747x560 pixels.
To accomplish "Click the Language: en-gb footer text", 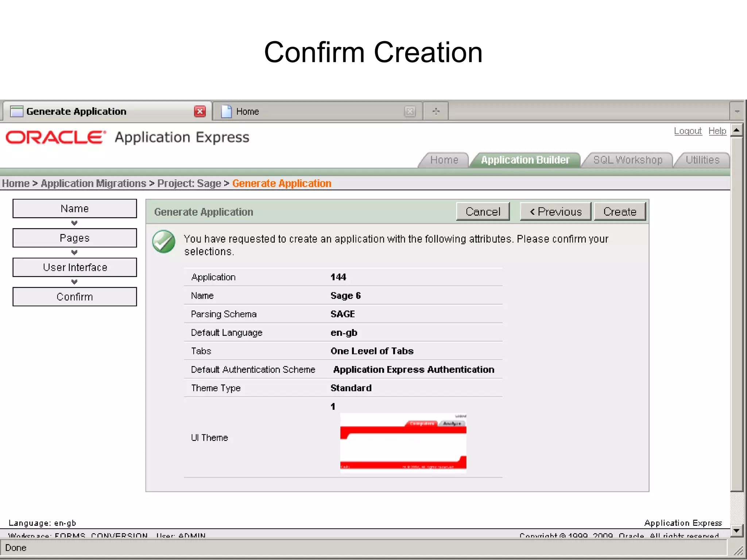I will (42, 523).
